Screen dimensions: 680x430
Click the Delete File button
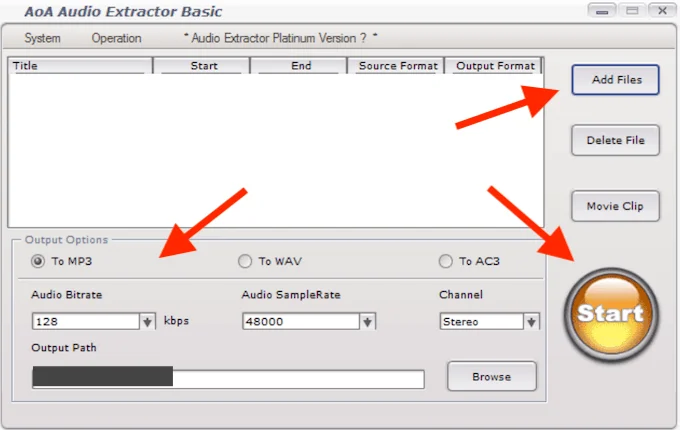615,140
